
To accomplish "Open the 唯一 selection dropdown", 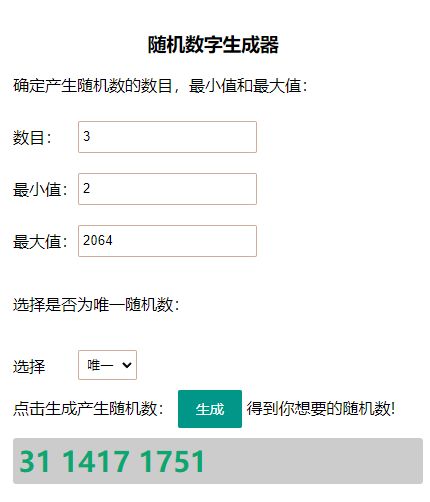I will 107,365.
